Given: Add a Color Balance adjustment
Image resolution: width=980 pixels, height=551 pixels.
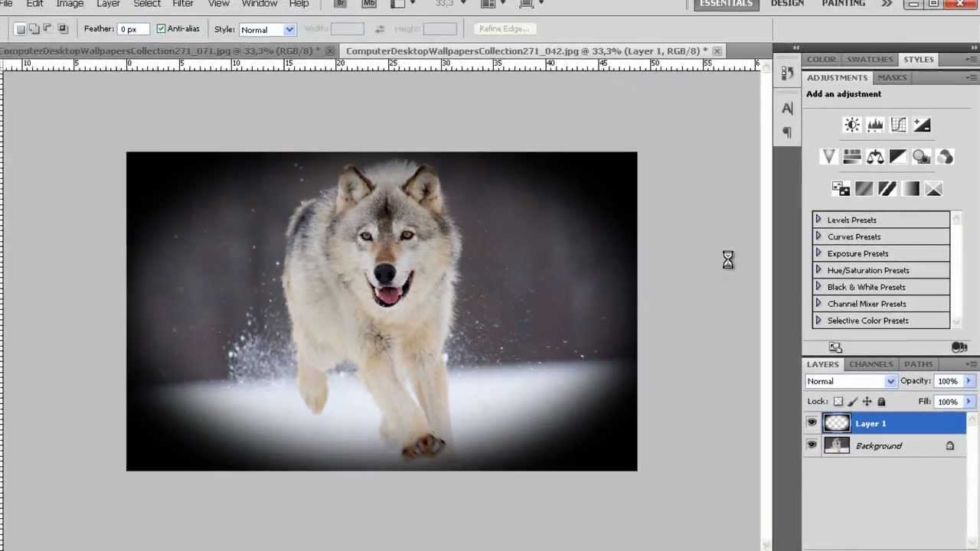Looking at the screenshot, I should pyautogui.click(x=875, y=157).
